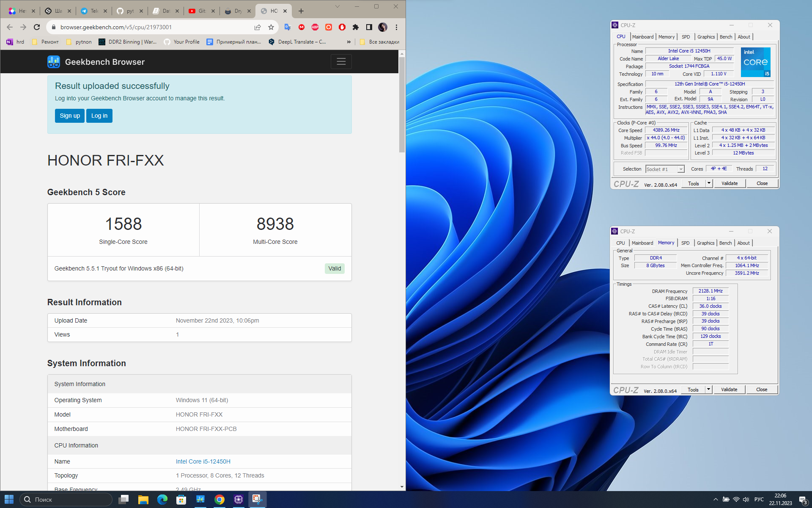
Task: Share this page via share icon
Action: (258, 27)
